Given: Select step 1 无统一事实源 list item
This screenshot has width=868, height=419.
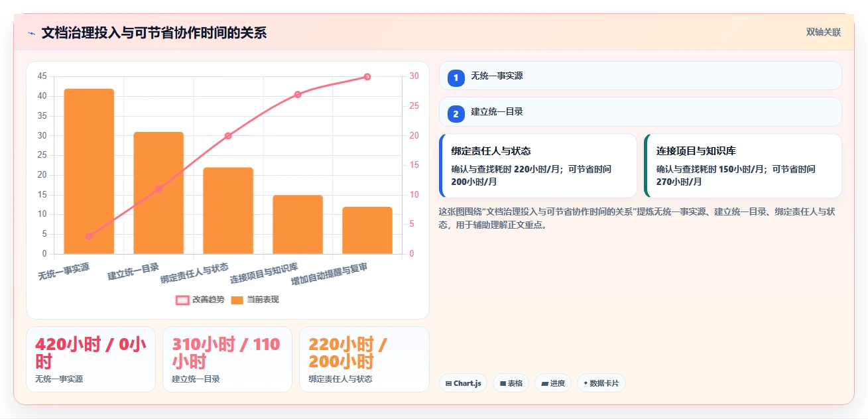Looking at the screenshot, I should point(641,76).
